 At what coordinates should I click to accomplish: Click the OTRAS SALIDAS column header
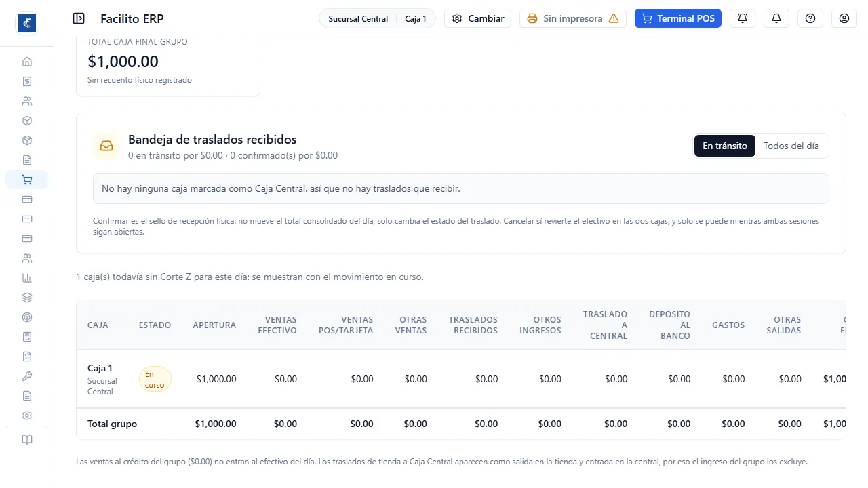click(x=784, y=325)
